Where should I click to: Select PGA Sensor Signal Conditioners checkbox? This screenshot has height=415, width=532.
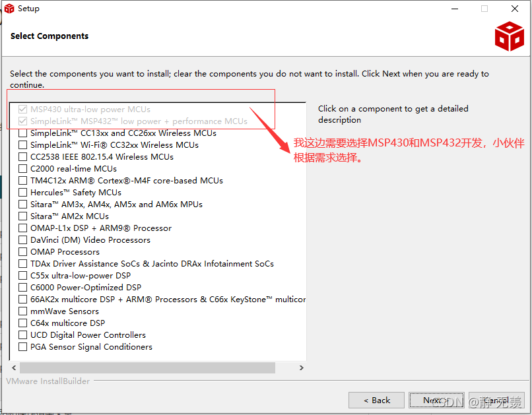22,346
